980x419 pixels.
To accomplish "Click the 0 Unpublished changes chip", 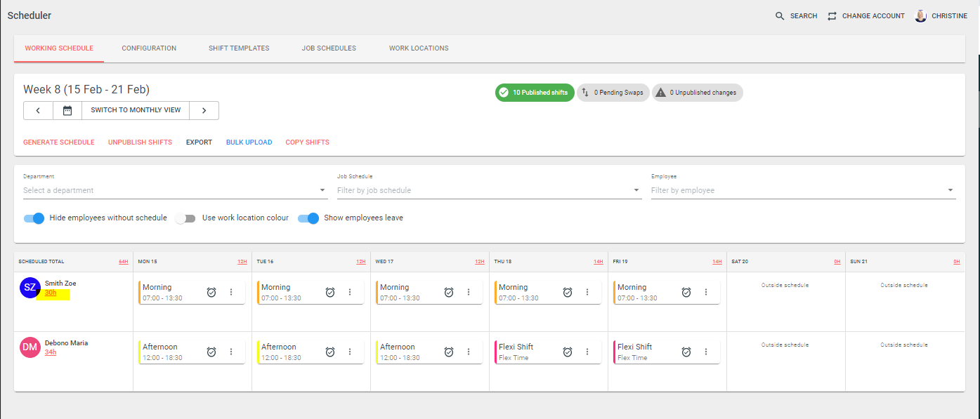I will click(698, 93).
